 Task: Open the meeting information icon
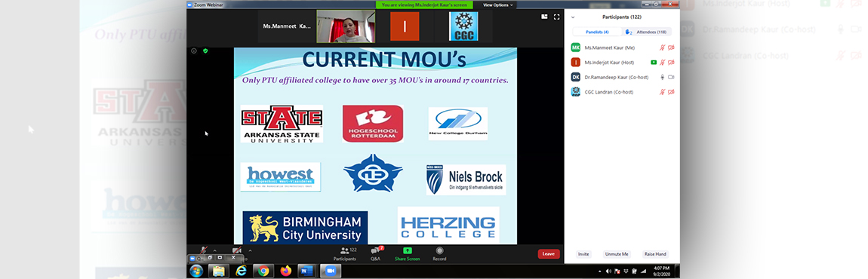[194, 51]
